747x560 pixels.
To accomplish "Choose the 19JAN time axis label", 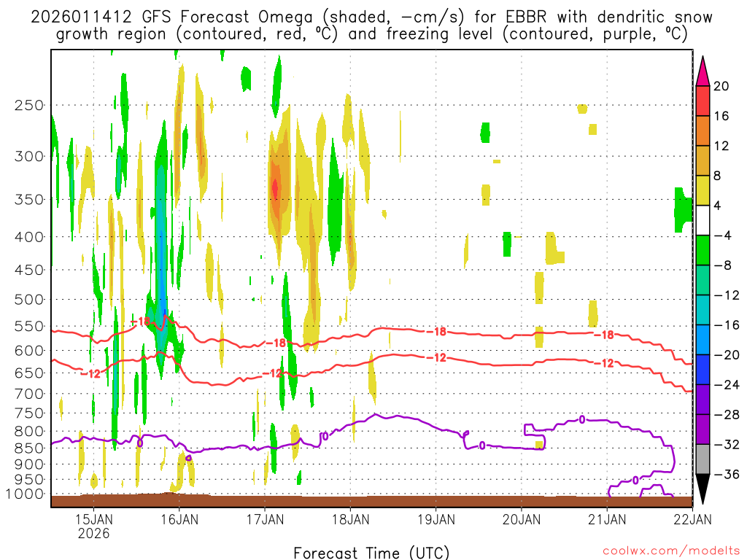I will pos(436,519).
